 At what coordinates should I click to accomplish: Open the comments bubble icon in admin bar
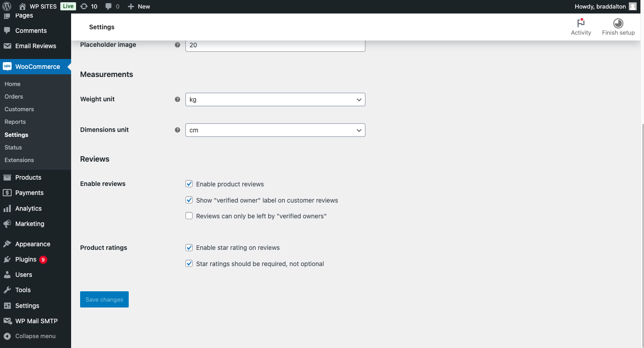click(x=109, y=6)
